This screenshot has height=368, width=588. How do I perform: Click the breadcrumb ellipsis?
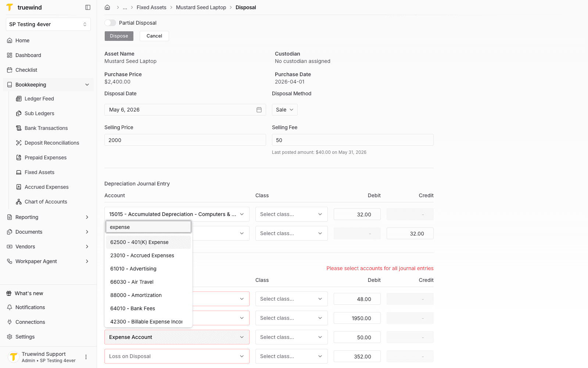125,7
